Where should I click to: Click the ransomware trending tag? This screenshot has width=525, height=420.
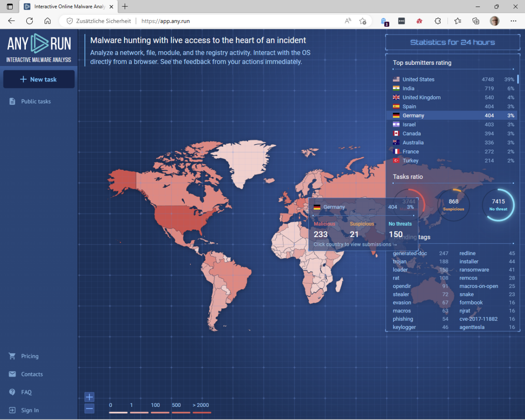coord(474,270)
